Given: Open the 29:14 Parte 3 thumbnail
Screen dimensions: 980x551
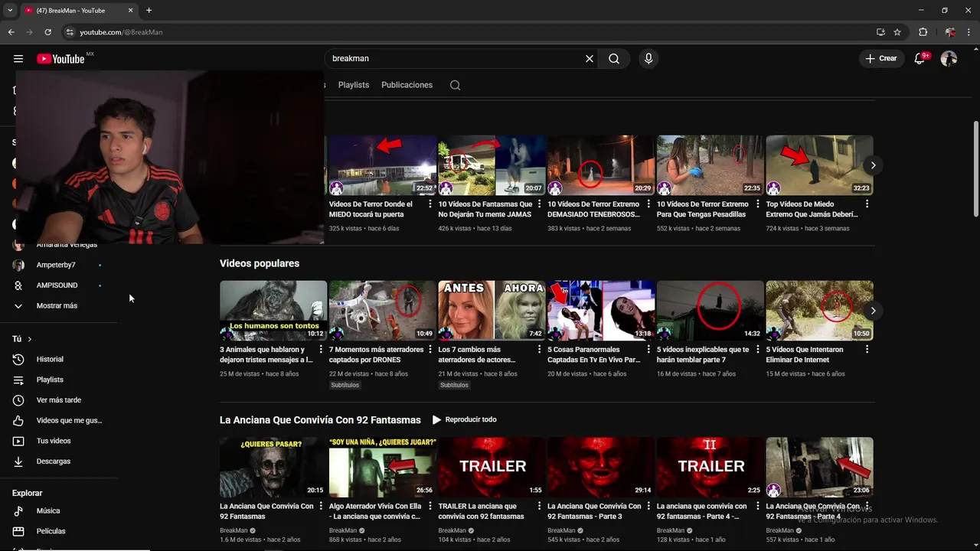Looking at the screenshot, I should point(601,468).
